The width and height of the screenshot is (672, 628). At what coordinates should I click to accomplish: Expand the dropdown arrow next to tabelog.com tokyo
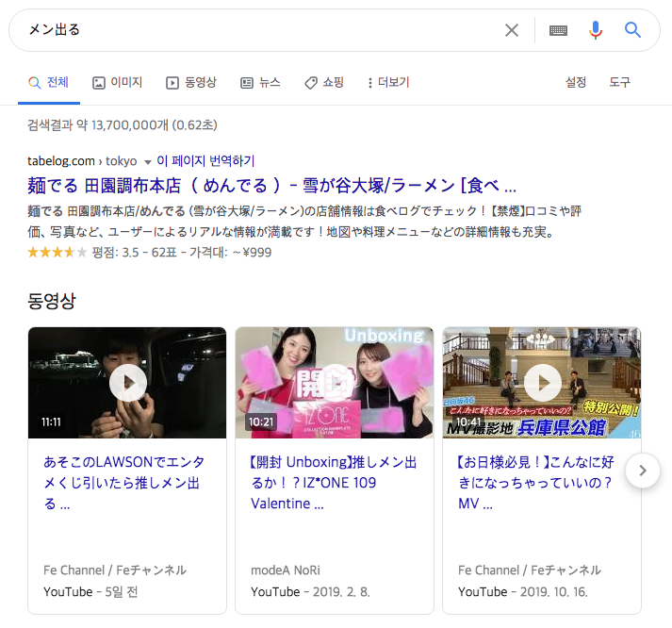pyautogui.click(x=148, y=162)
